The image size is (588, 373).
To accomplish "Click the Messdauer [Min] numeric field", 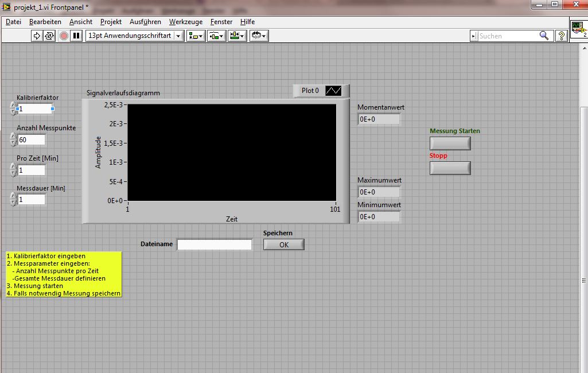I will [32, 200].
